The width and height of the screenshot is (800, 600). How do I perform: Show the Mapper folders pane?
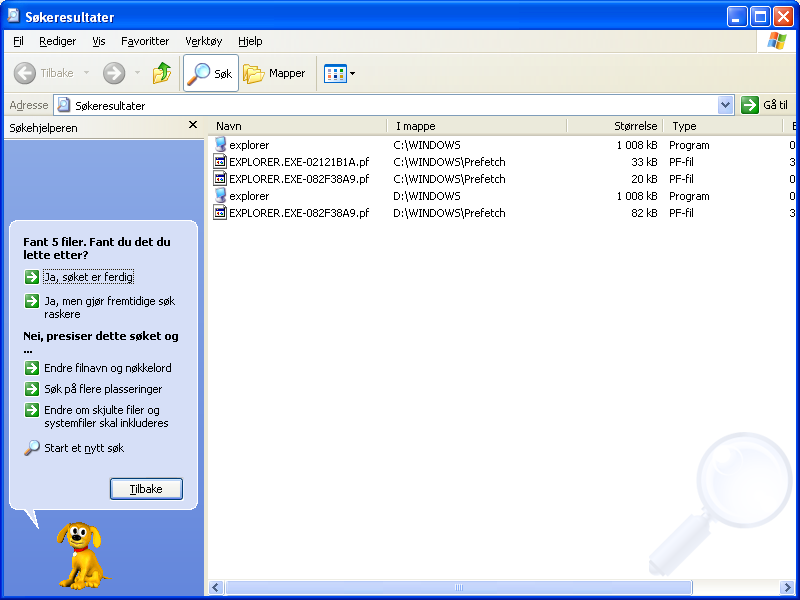coord(274,73)
